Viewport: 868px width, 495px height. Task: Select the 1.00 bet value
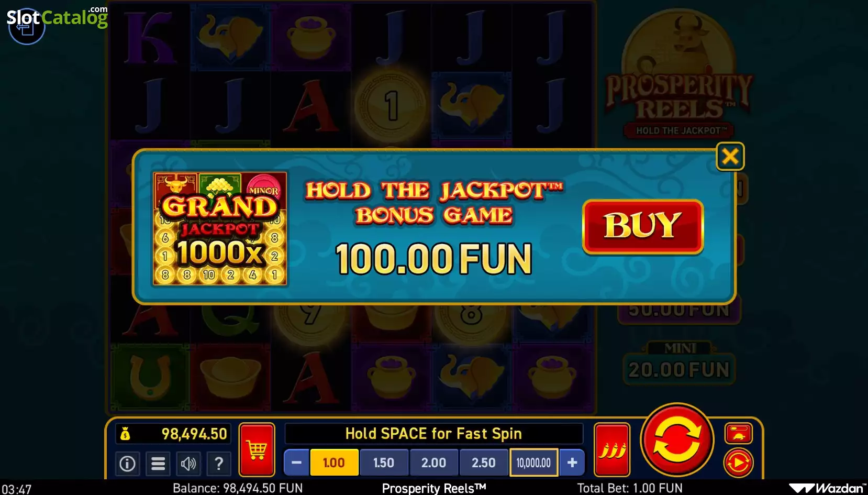[x=334, y=463]
